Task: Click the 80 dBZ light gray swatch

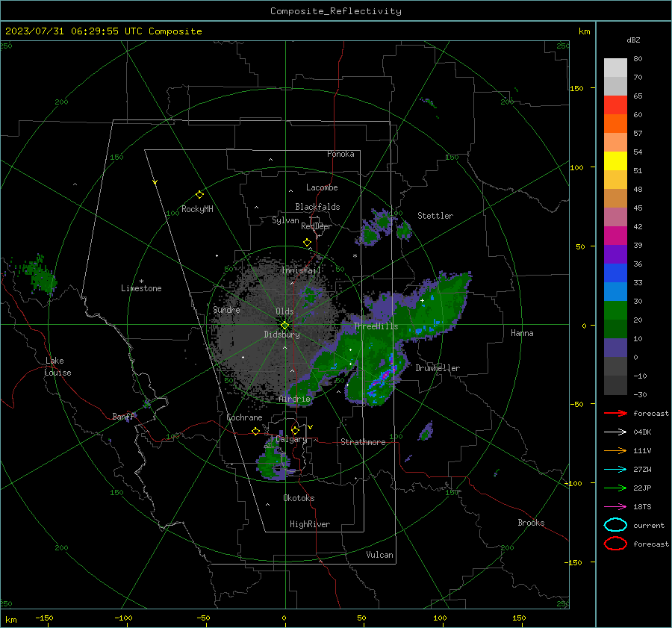Action: click(x=615, y=67)
